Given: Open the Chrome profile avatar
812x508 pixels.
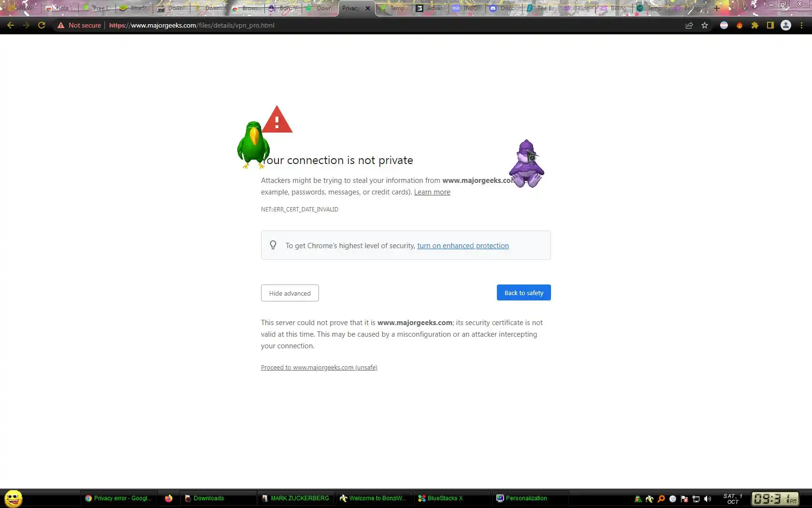Looking at the screenshot, I should pos(786,25).
